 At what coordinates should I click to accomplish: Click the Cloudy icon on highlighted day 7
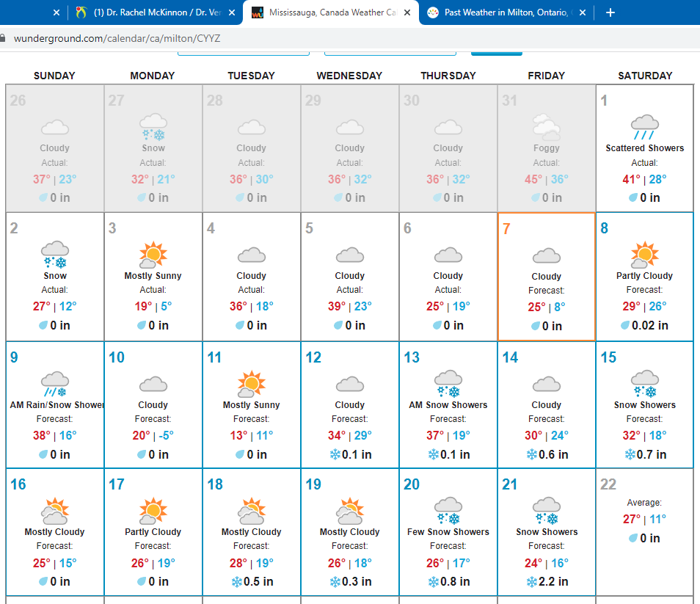point(547,256)
